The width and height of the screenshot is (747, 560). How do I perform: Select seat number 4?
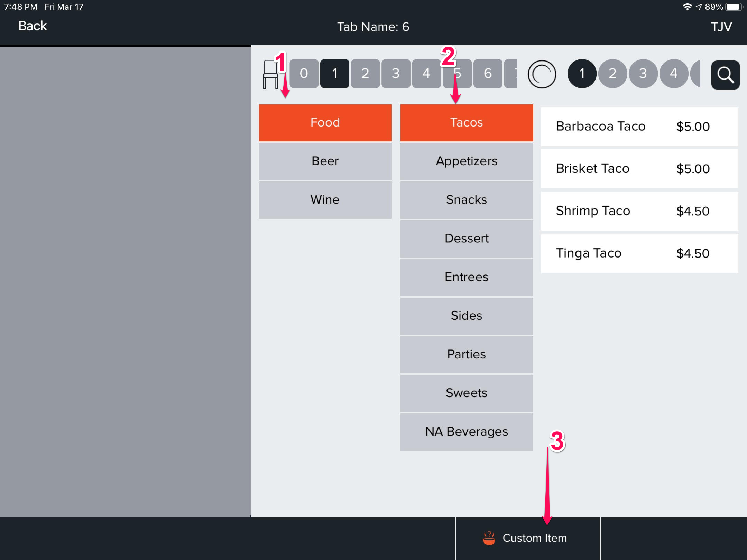point(426,74)
